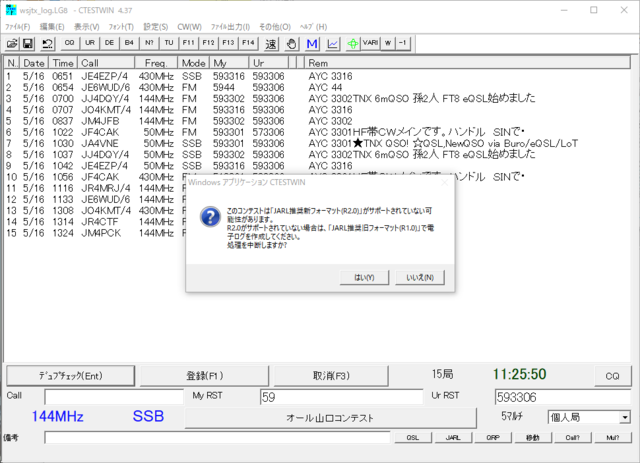The width and height of the screenshot is (640, 463).
Task: Open the 編集(E) menu
Action: (x=52, y=27)
